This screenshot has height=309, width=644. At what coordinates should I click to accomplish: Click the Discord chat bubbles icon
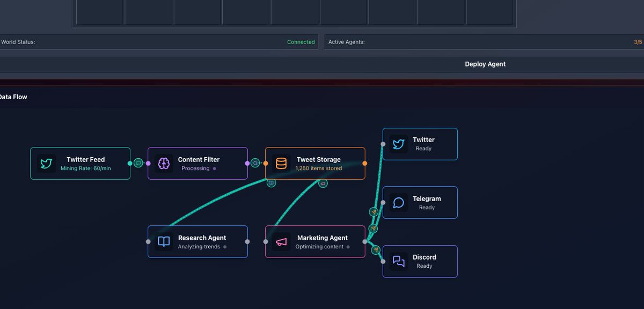tap(398, 261)
